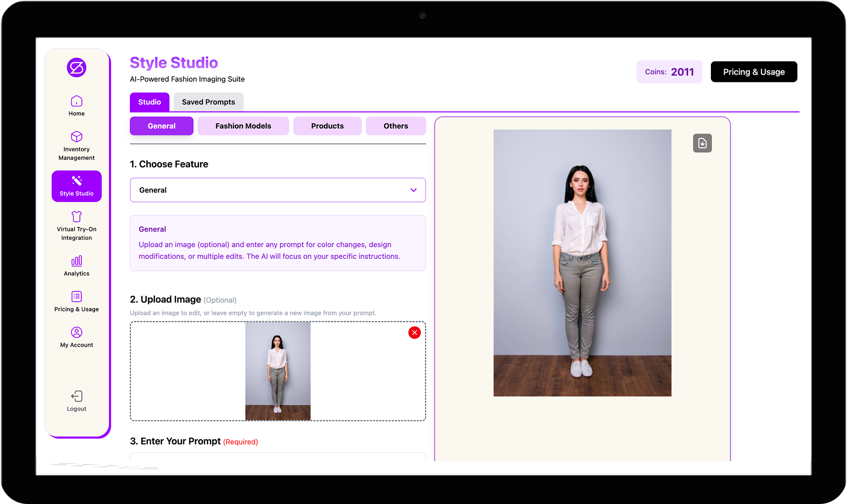Viewport: 847px width, 504px height.
Task: Select the Studio tab
Action: tap(149, 102)
